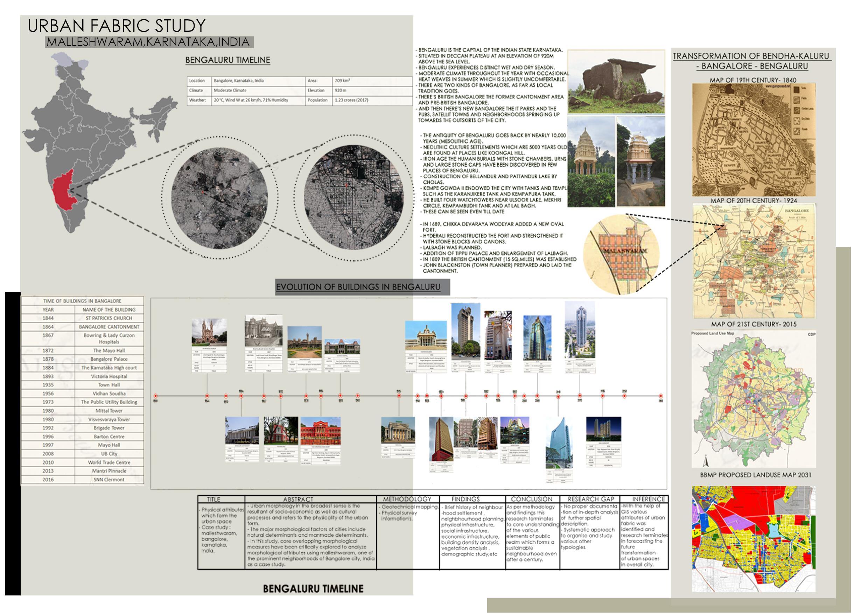Click the 1844 marker on timeline
The image size is (868, 614).
point(207,396)
